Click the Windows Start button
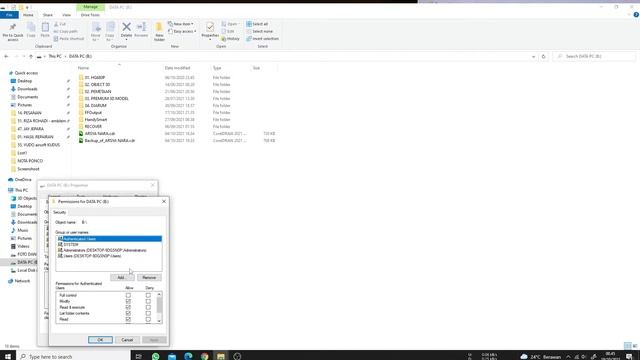Viewport: 640px width, 360px height. pos(8,356)
